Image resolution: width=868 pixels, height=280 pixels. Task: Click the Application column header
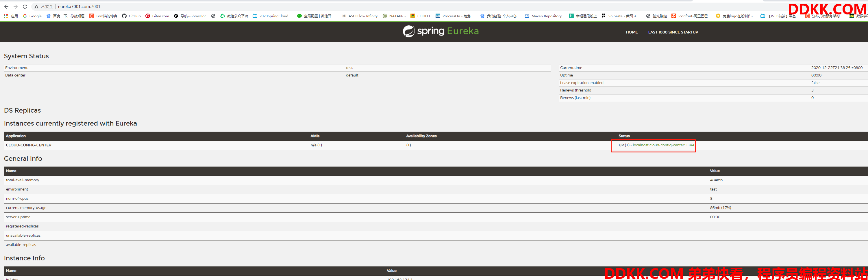[x=16, y=136]
